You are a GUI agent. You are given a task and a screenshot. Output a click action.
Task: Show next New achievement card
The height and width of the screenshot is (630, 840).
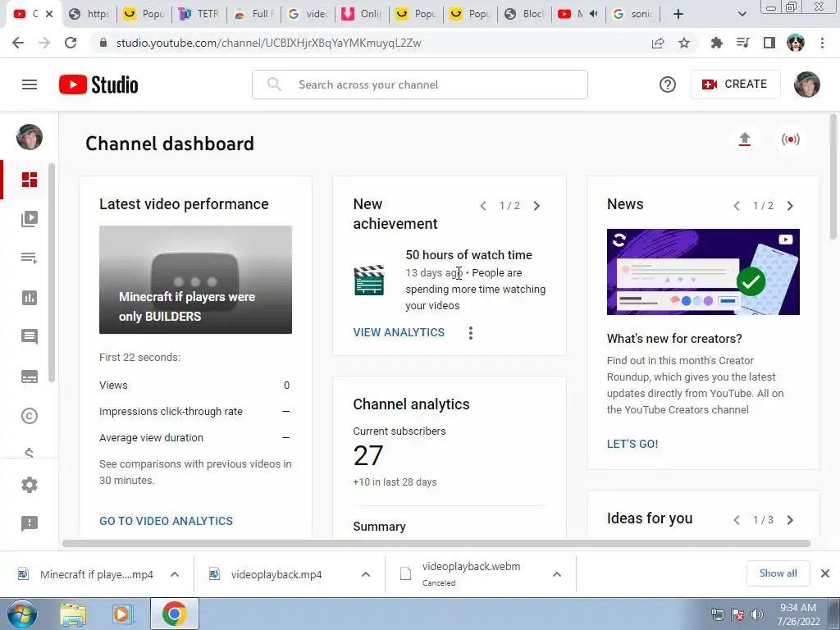(x=536, y=206)
